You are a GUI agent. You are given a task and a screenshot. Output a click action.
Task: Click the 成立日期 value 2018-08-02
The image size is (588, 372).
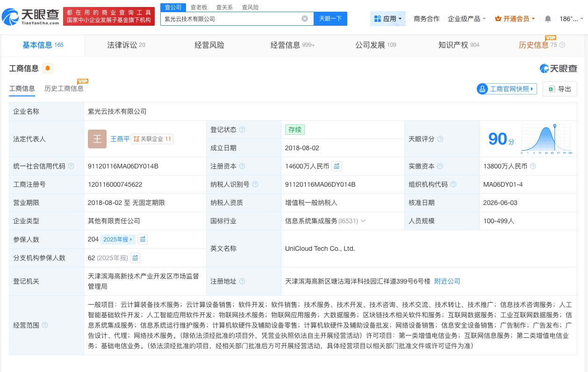302,148
